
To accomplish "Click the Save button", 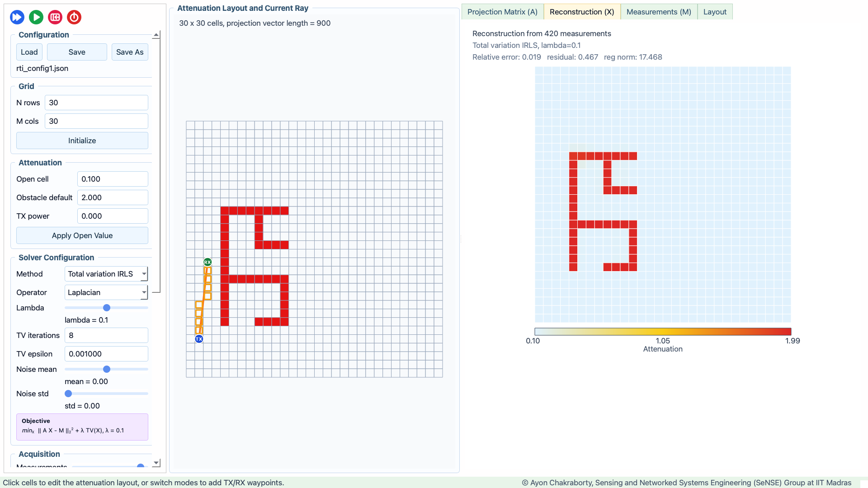I will [77, 52].
